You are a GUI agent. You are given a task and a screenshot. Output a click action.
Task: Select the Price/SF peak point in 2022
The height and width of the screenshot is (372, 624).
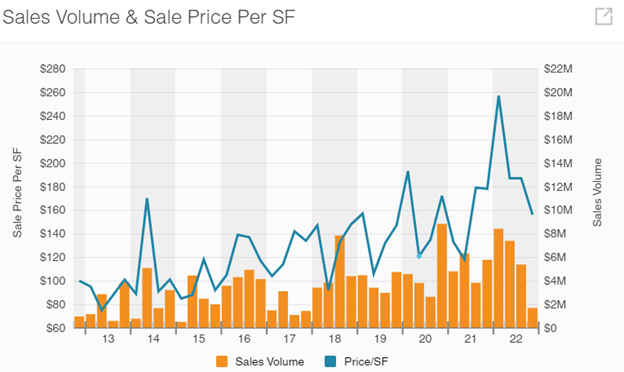pos(499,96)
